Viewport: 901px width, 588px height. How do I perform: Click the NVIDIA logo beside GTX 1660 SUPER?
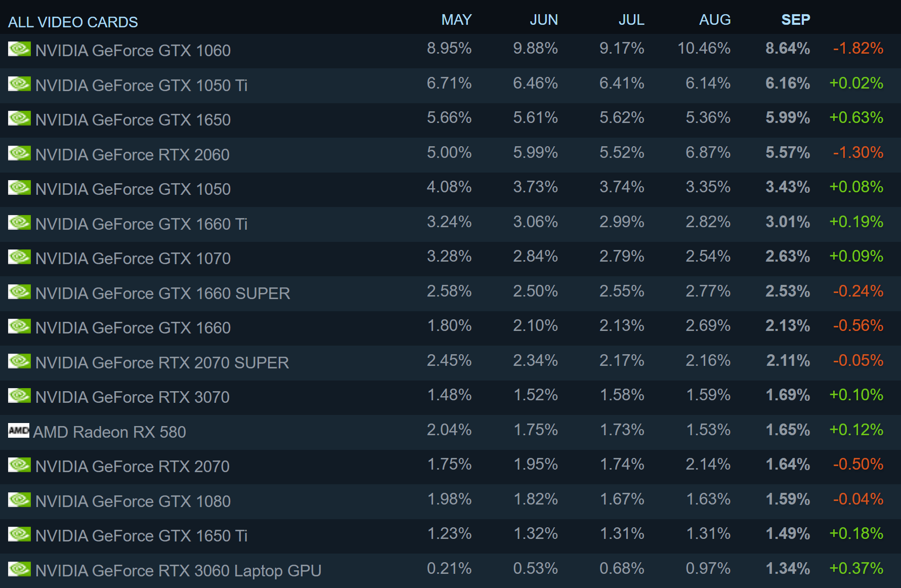point(19,292)
